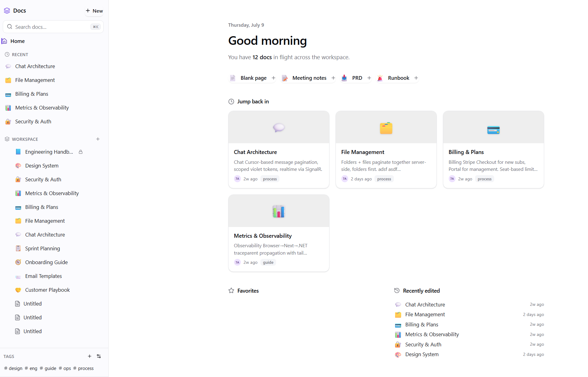This screenshot has height=377, width=588.
Task: Open Metrics & Observability under Recent
Action: click(42, 108)
